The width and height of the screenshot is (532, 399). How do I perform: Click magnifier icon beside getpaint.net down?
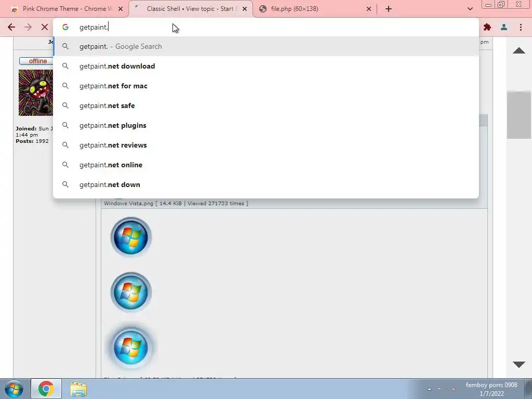point(65,184)
